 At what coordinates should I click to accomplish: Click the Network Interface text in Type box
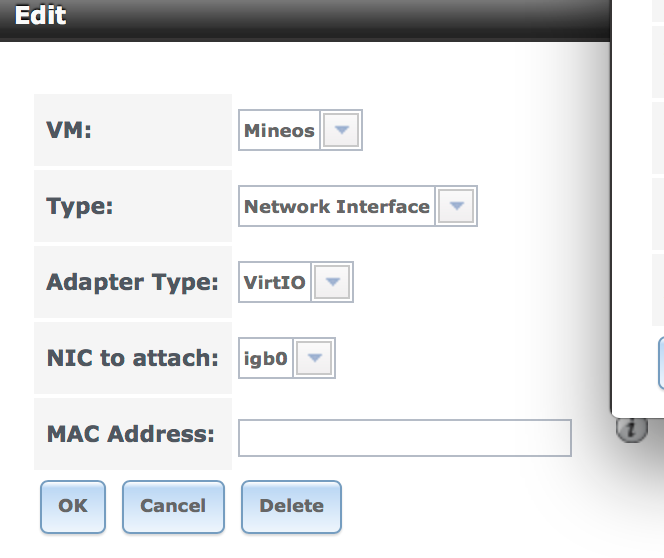337,207
